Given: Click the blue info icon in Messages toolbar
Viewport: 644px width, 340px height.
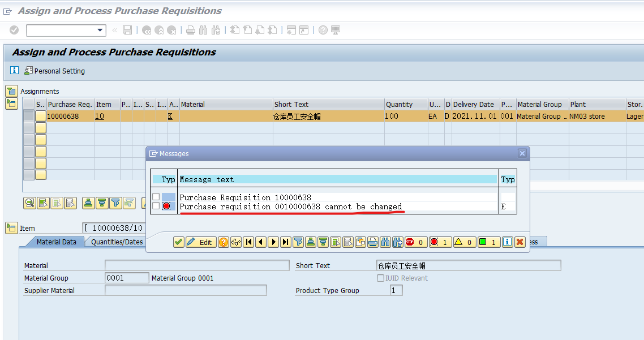Looking at the screenshot, I should pyautogui.click(x=507, y=242).
